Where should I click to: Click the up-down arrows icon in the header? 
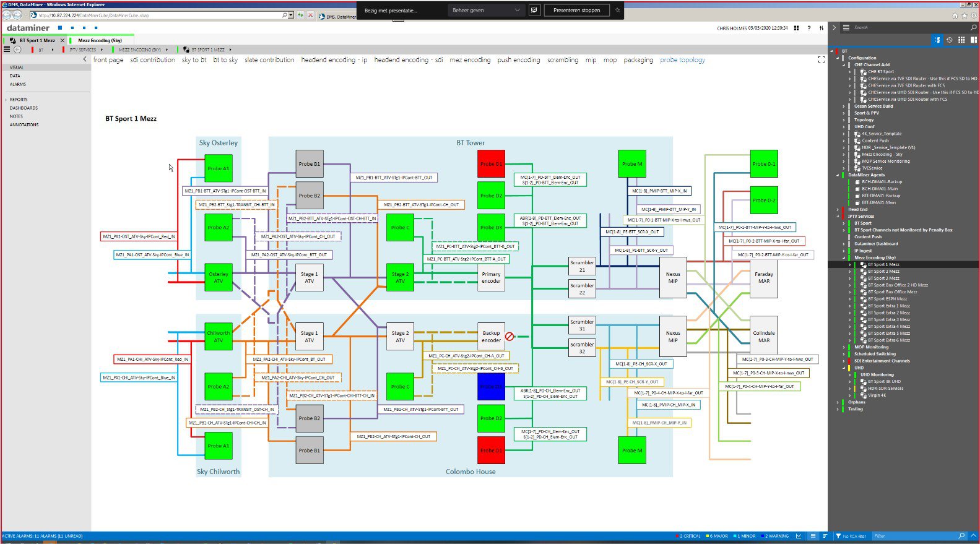822,28
